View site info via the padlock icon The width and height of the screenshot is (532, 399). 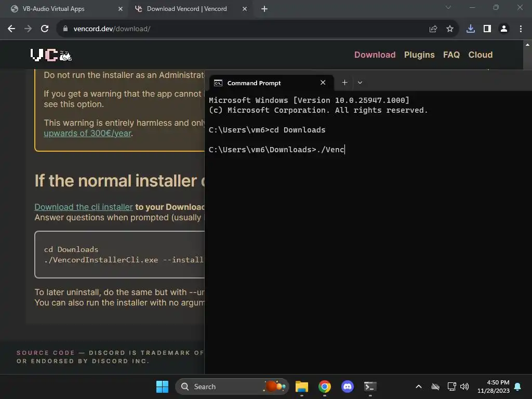pos(65,29)
